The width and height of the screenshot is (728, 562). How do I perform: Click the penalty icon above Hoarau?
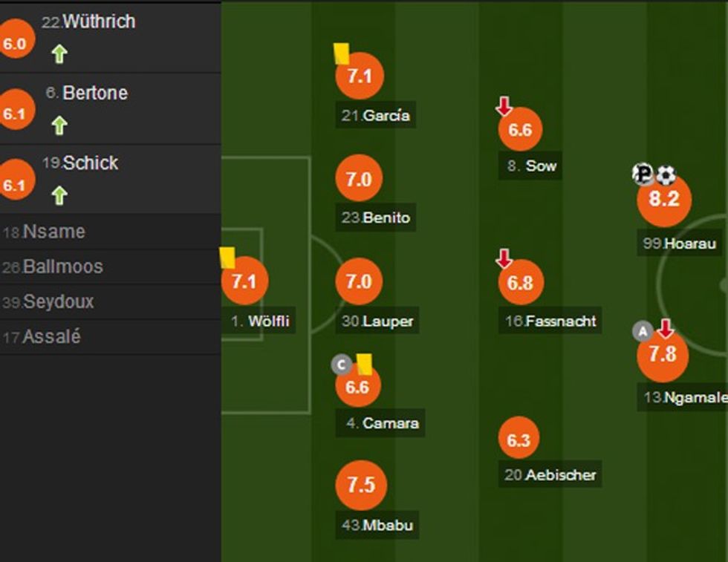click(643, 175)
